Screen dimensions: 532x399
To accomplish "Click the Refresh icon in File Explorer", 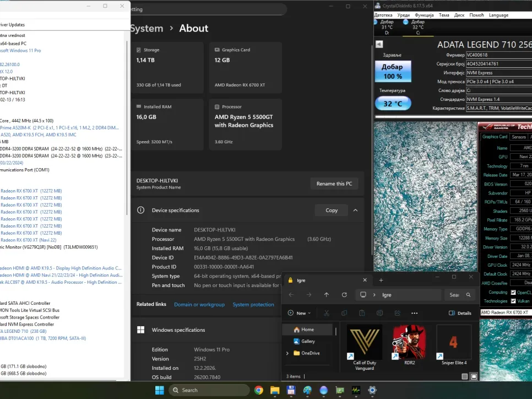I will [344, 295].
